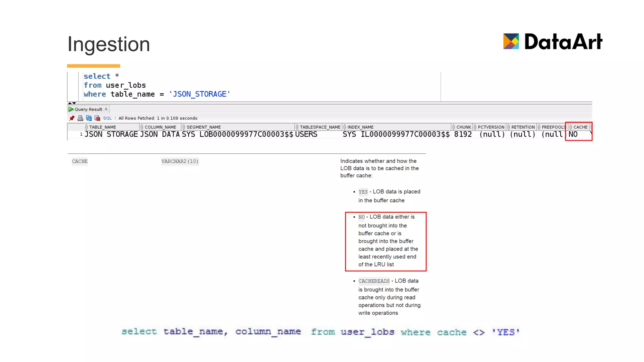
Task: Click the delete row icon with red X
Action: point(97,118)
